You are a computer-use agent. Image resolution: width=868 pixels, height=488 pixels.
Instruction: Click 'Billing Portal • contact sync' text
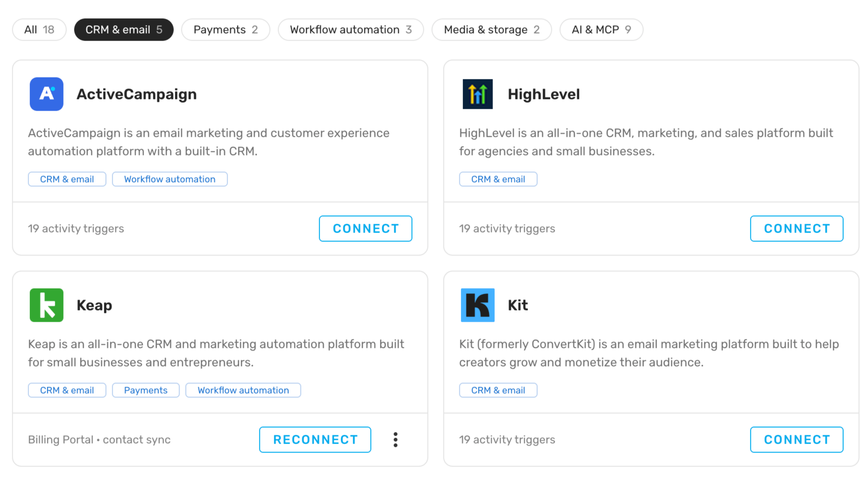tap(99, 440)
